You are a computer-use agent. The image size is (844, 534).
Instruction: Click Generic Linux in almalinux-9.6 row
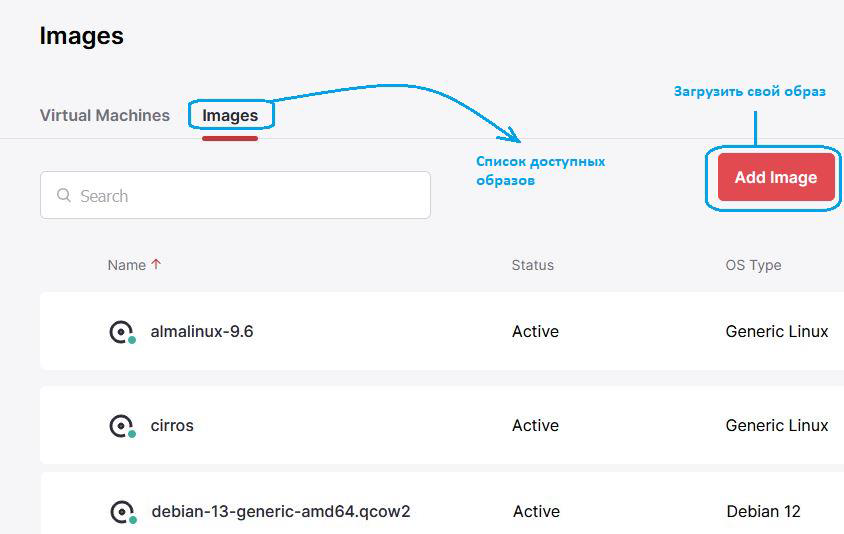tap(777, 331)
